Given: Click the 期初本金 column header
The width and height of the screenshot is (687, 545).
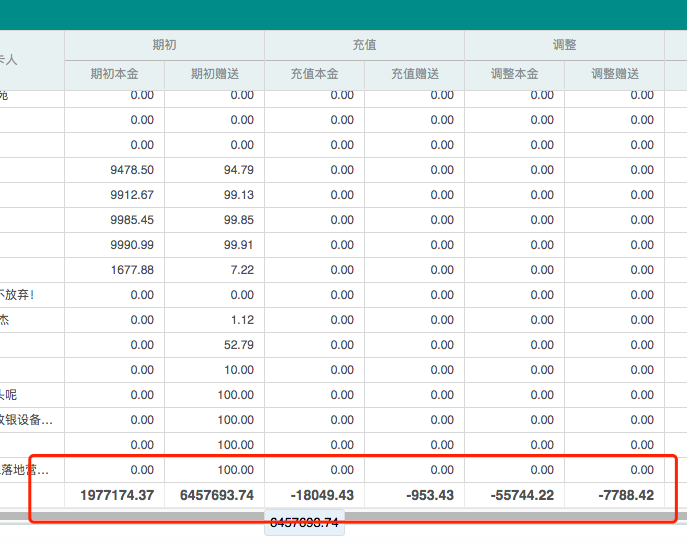Looking at the screenshot, I should [114, 74].
